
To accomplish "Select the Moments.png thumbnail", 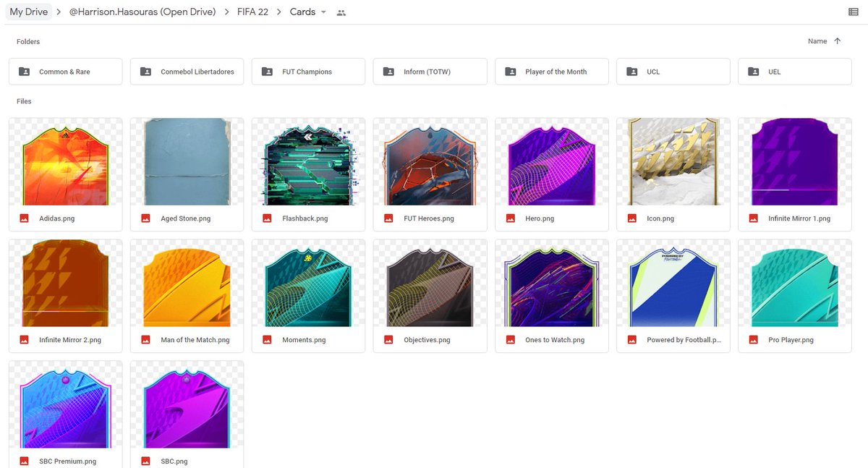I will 309,283.
